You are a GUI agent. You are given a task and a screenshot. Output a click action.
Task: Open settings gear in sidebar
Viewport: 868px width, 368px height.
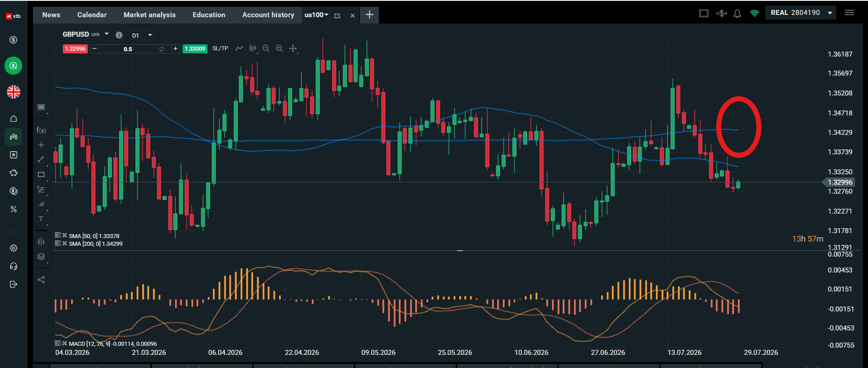[14, 248]
